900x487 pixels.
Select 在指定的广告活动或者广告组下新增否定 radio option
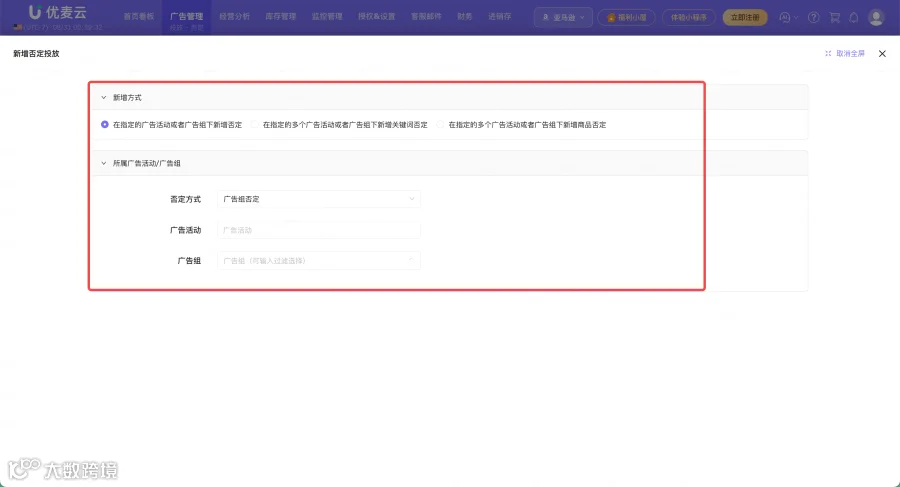click(104, 124)
